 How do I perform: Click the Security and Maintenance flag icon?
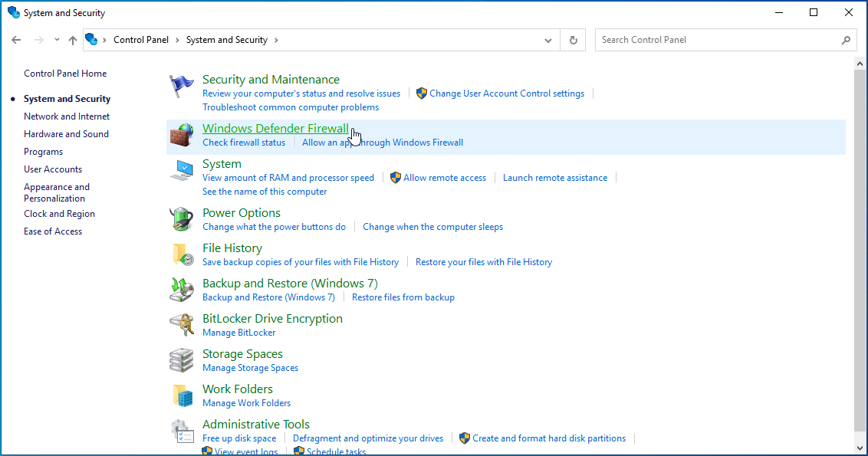182,85
